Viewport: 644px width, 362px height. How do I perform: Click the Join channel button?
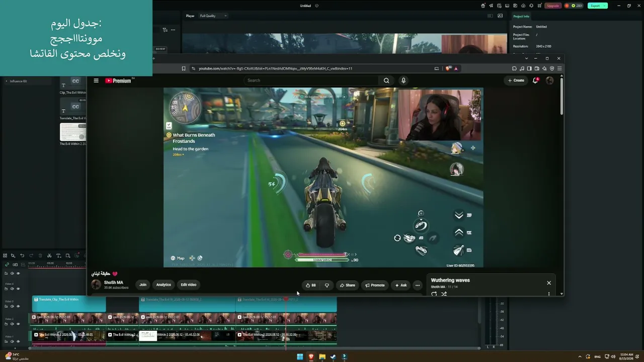point(143,285)
